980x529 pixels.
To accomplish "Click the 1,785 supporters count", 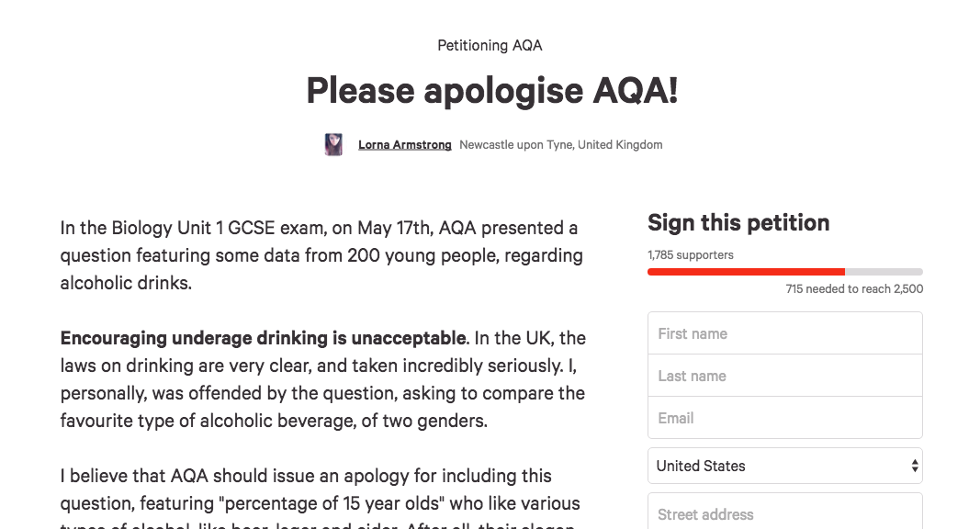I will point(691,255).
